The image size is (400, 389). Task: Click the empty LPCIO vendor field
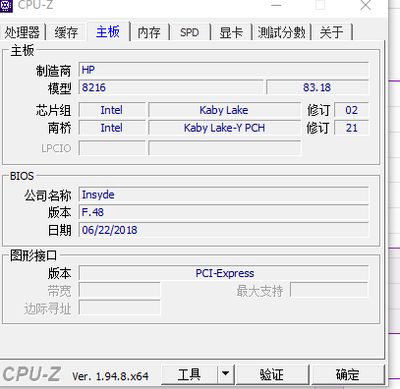112,148
